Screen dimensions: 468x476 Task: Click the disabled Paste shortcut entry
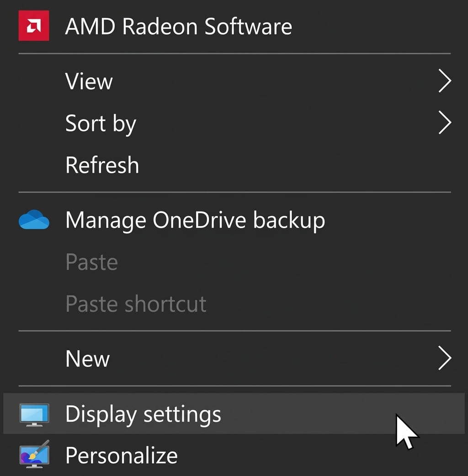(x=234, y=303)
